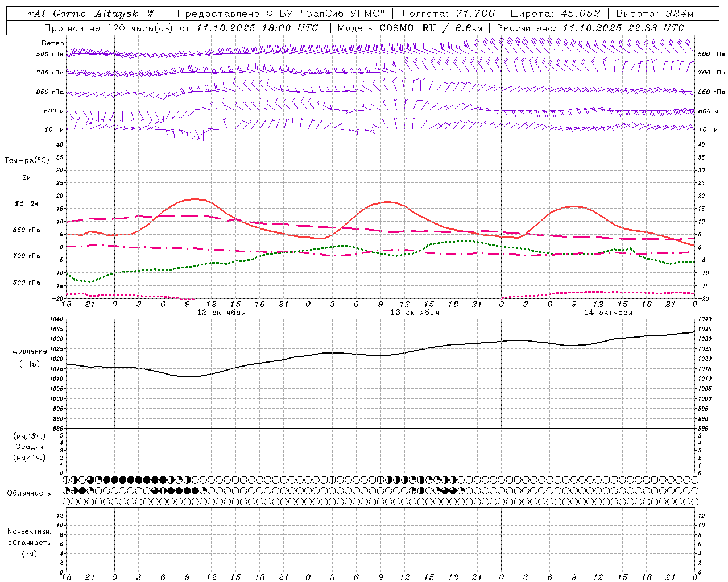Click the Конвективн. convective cloud label
This screenshot has width=728, height=582.
pos(29,531)
